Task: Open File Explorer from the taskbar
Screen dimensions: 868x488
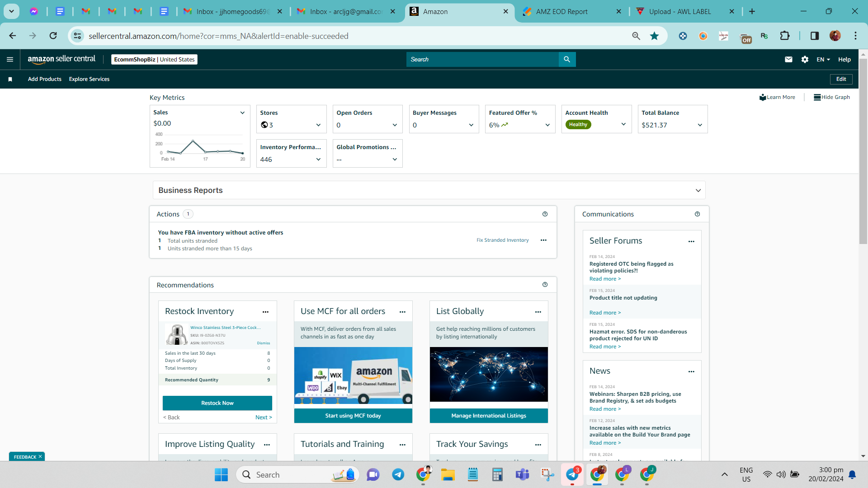Action: 448,474
